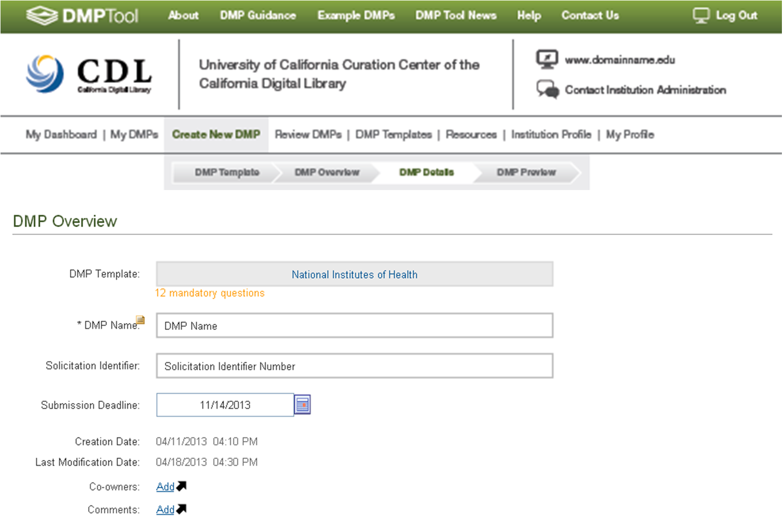Open the DMP Guidance menu item

pyautogui.click(x=258, y=16)
